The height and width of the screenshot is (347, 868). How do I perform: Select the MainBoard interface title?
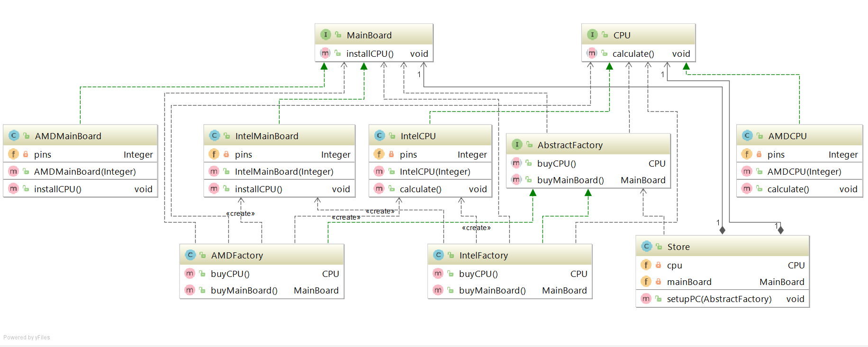click(x=369, y=35)
